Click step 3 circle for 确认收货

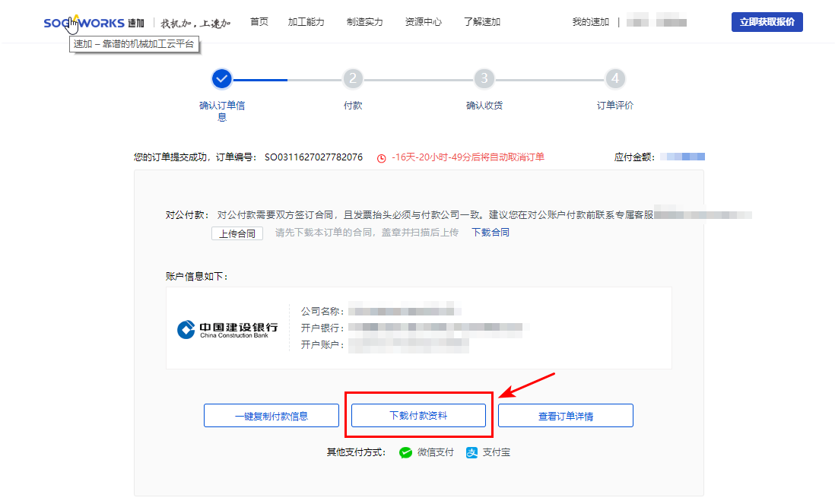pyautogui.click(x=484, y=78)
